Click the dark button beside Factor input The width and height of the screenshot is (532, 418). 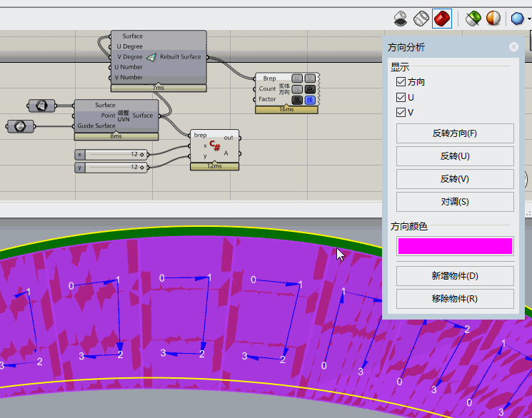click(297, 100)
